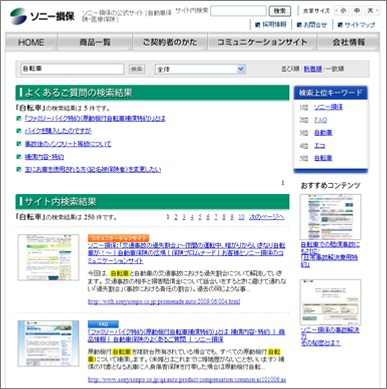Image resolution: width=387 pixels, height=389 pixels.
Task: Open FAQ result about ノンフリート等級
Action: point(68,144)
